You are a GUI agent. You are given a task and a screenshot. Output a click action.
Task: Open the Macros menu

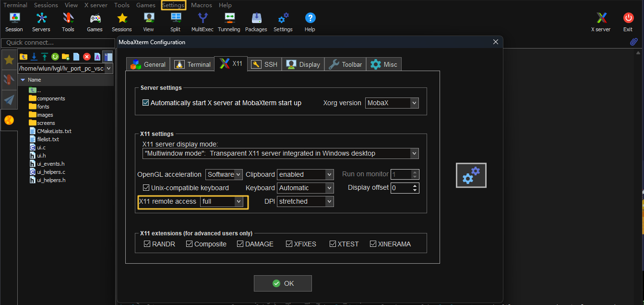(202, 5)
